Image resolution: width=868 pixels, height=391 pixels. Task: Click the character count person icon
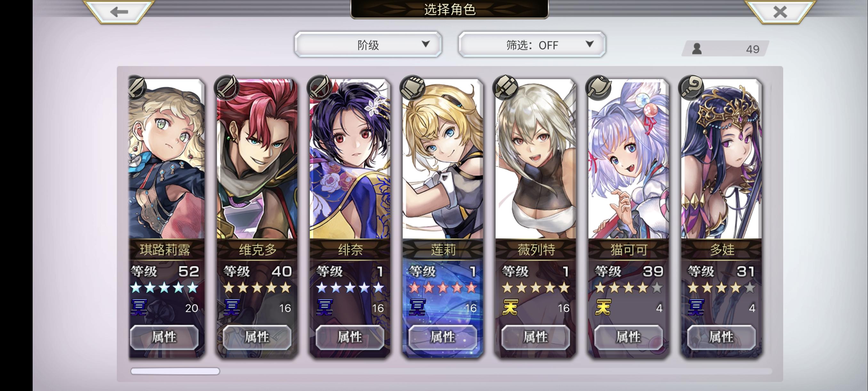697,49
